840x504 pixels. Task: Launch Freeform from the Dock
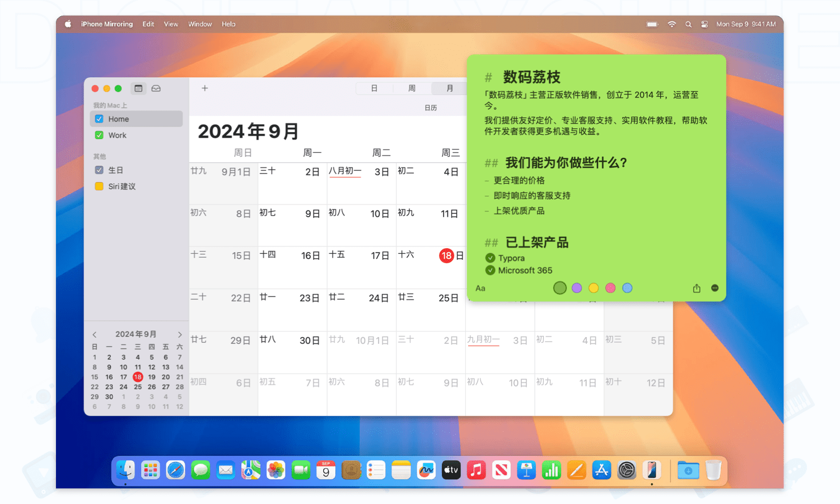[426, 470]
